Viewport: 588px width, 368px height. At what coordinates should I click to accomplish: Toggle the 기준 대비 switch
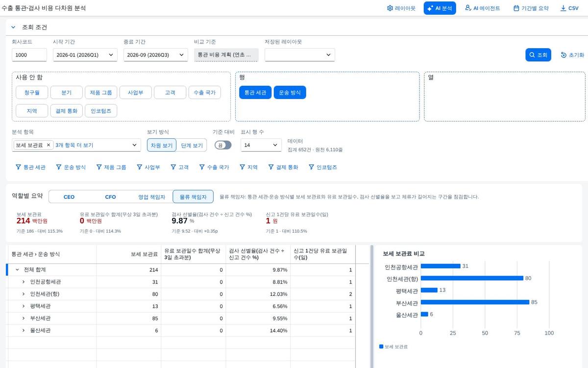(x=223, y=145)
